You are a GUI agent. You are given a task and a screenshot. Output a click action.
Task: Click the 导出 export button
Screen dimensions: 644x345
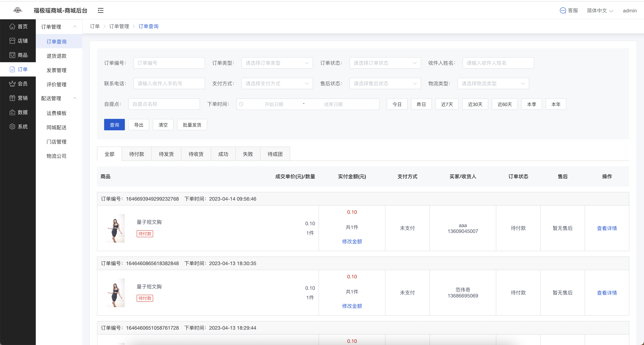[139, 125]
